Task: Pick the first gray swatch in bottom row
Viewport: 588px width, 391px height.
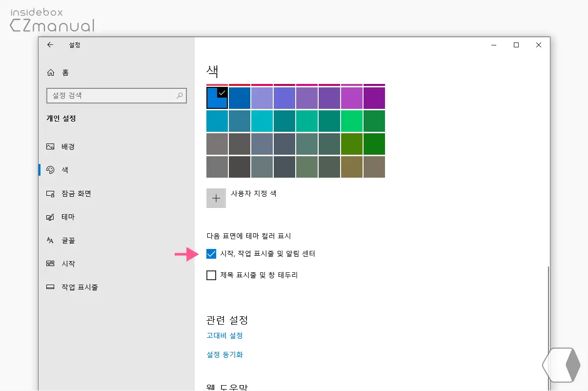Action: (217, 167)
